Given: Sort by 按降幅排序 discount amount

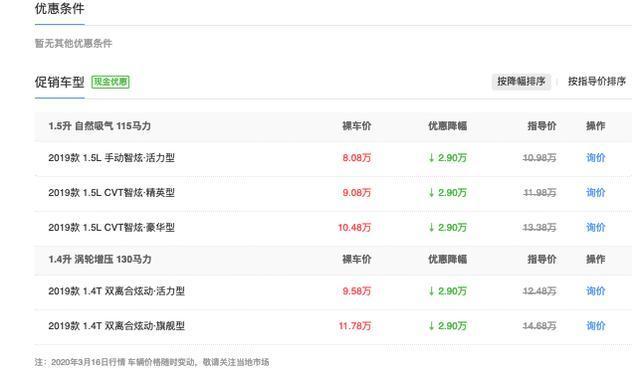Looking at the screenshot, I should 521,82.
